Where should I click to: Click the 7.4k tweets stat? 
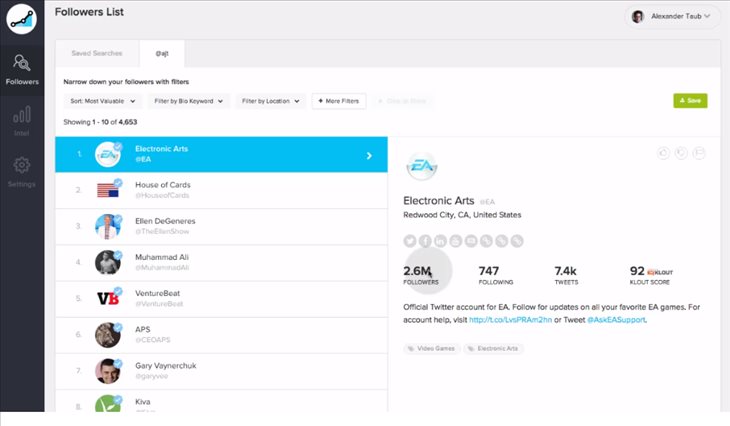coord(566,275)
